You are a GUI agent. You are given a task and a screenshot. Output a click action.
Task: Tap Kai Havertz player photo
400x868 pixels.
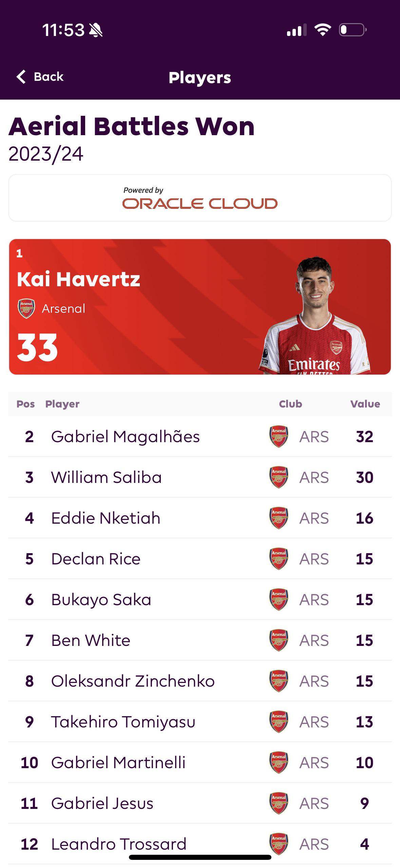[x=315, y=315]
